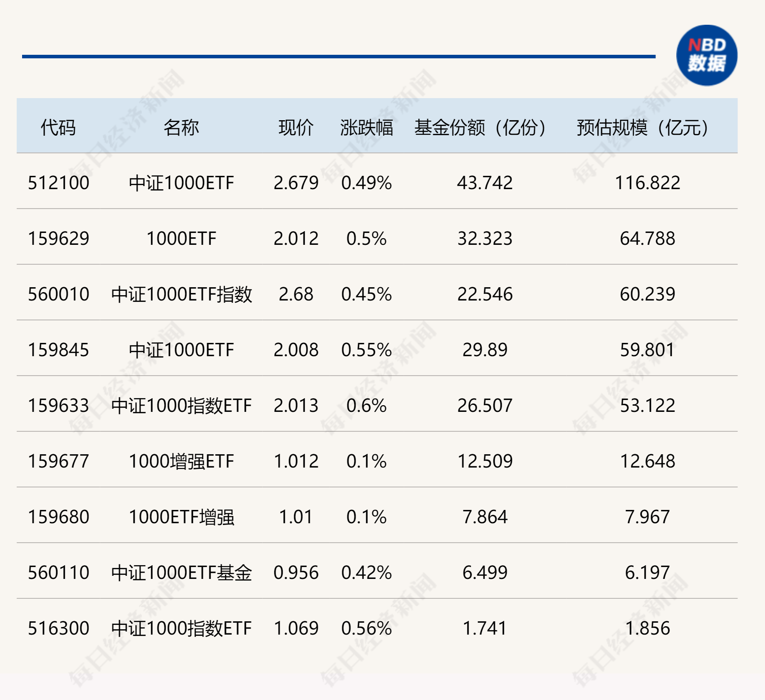
Task: Click the NBD 数据 logo badge
Action: coord(707,55)
